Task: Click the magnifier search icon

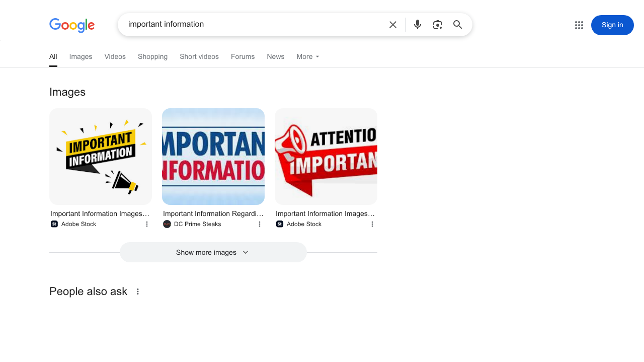Action: point(458,25)
